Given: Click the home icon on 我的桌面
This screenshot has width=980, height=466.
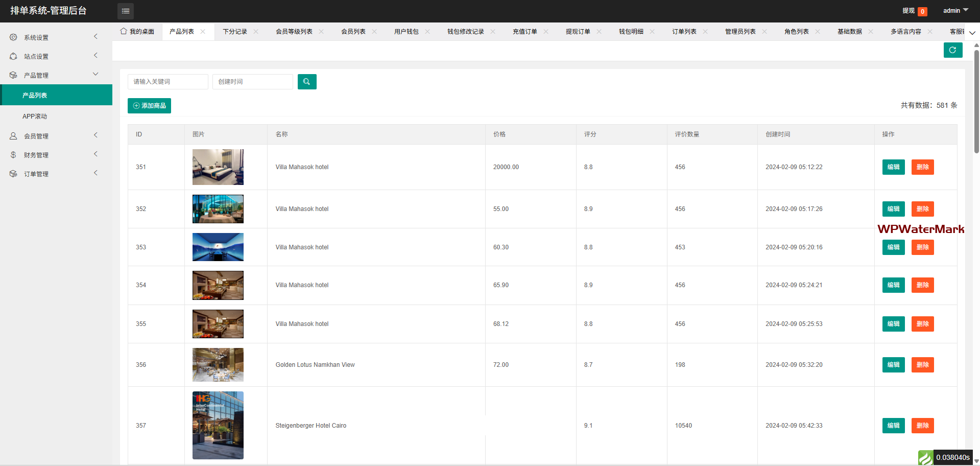Looking at the screenshot, I should (x=124, y=31).
